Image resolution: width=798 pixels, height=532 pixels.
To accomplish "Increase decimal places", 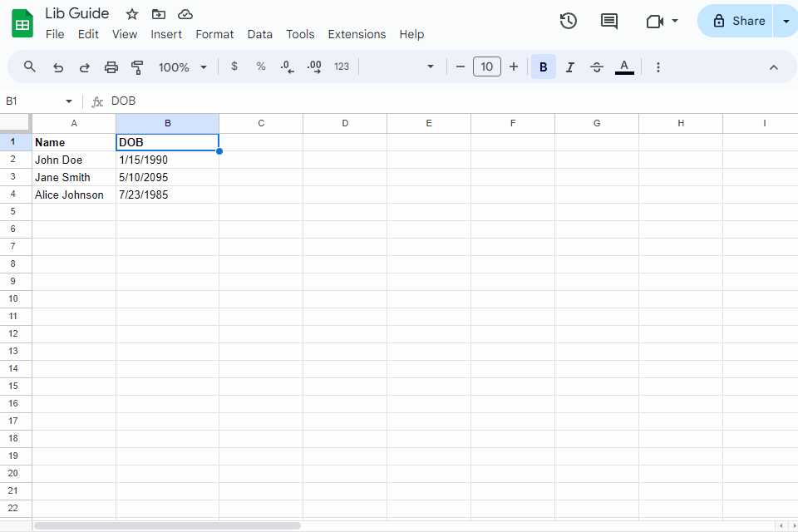I will pos(314,66).
